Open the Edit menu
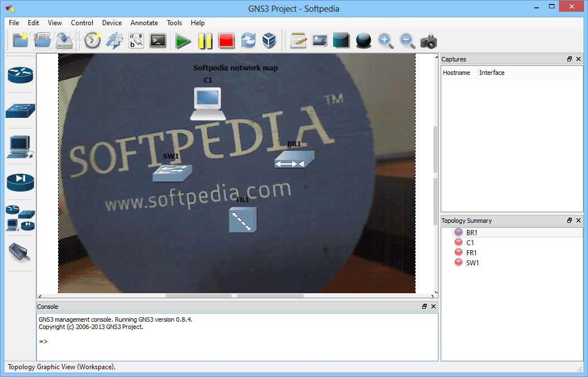The width and height of the screenshot is (588, 377). (x=33, y=23)
